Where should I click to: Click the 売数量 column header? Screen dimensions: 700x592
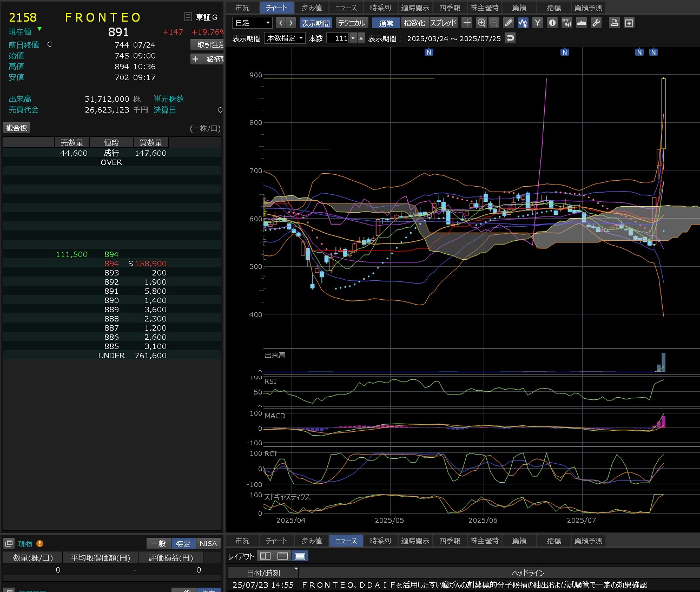click(x=72, y=142)
